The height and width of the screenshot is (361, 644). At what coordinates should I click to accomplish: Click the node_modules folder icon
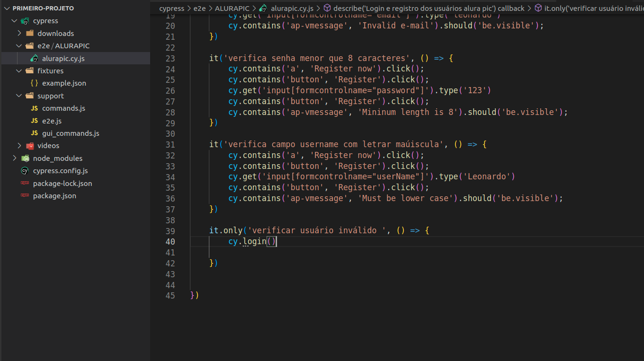click(x=25, y=158)
